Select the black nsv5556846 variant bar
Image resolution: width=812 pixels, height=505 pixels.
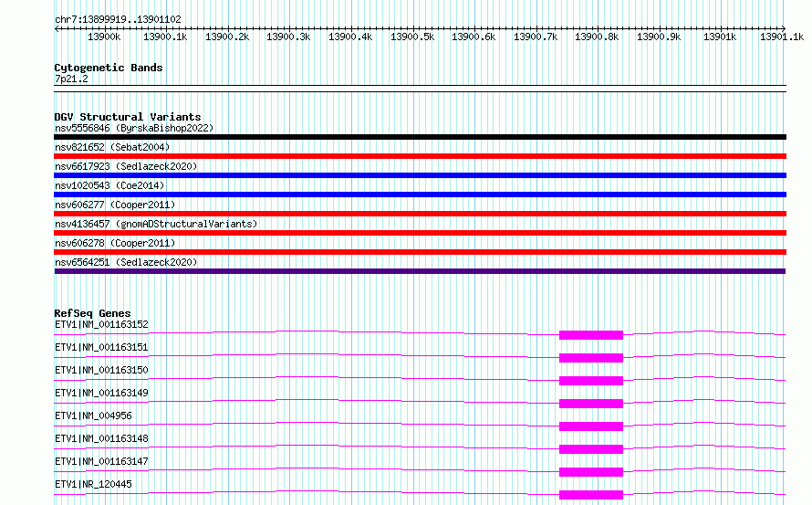(x=420, y=137)
